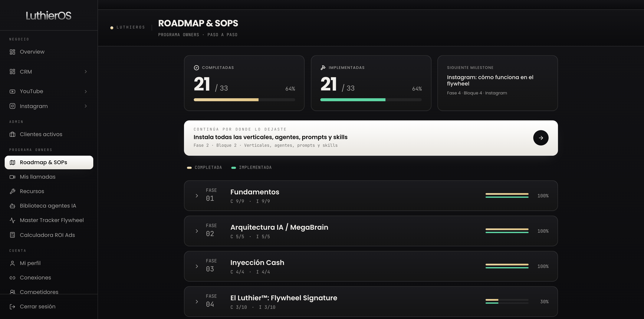
Task: Expand Fase 01 Fundamentos chevron
Action: click(197, 196)
